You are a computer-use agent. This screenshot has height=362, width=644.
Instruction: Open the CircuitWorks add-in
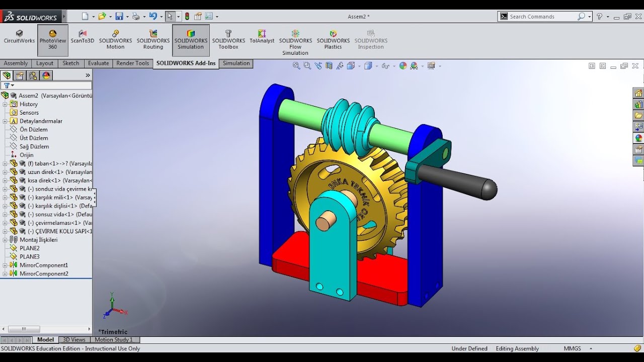coord(19,37)
